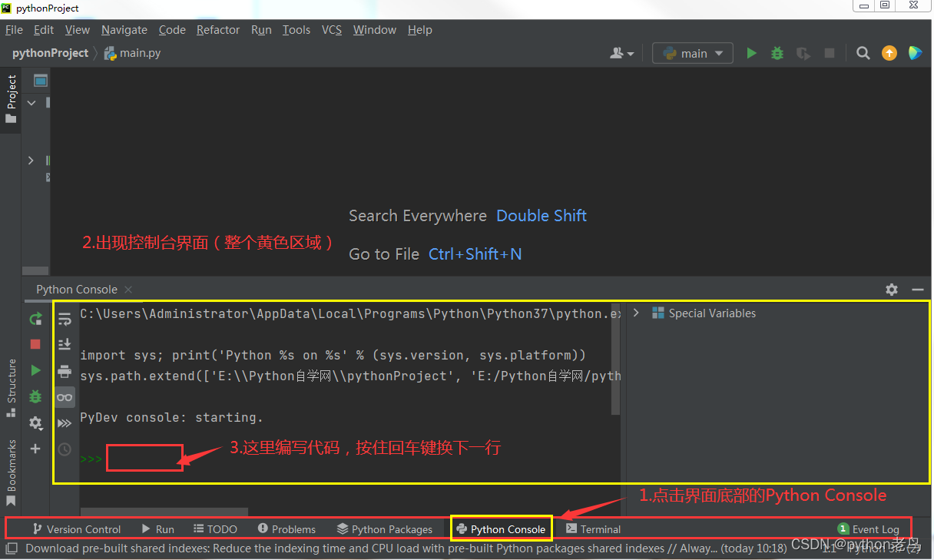Screen dimensions: 934x560
Task: Click the print console icon
Action: coord(65,371)
